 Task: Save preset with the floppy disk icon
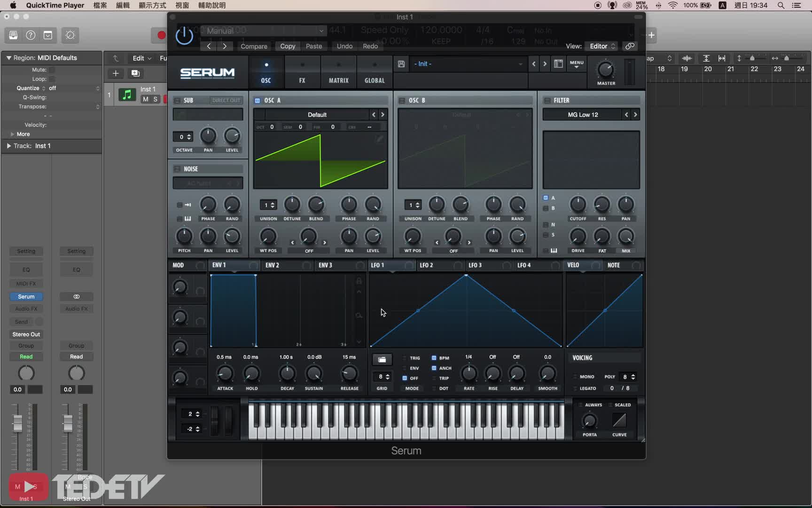point(401,64)
